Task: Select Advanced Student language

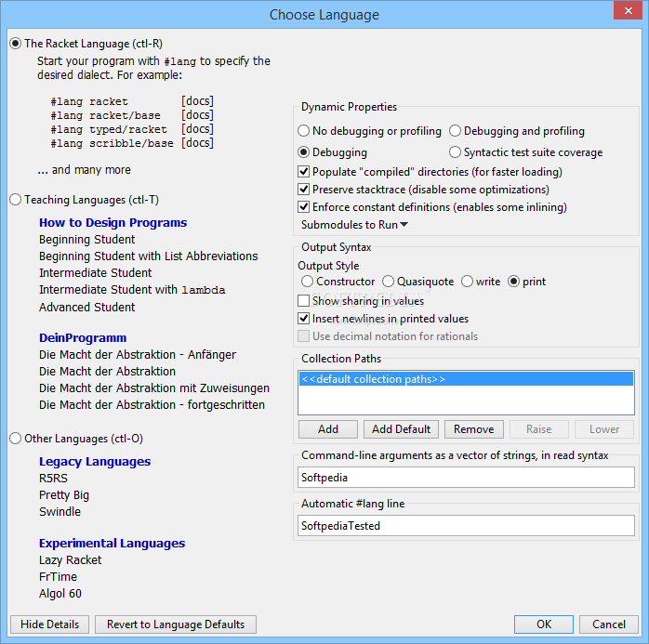Action: click(86, 307)
